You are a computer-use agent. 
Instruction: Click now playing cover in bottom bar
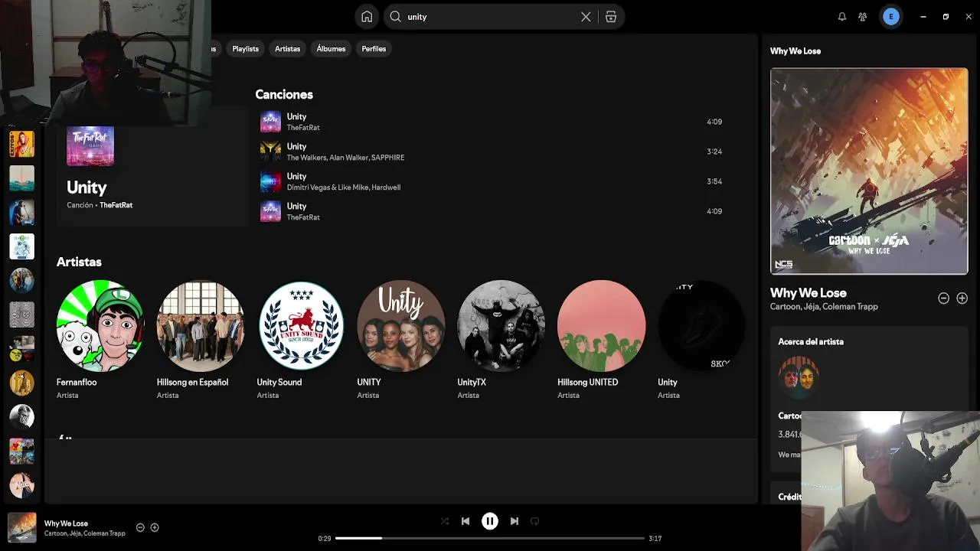tap(22, 527)
